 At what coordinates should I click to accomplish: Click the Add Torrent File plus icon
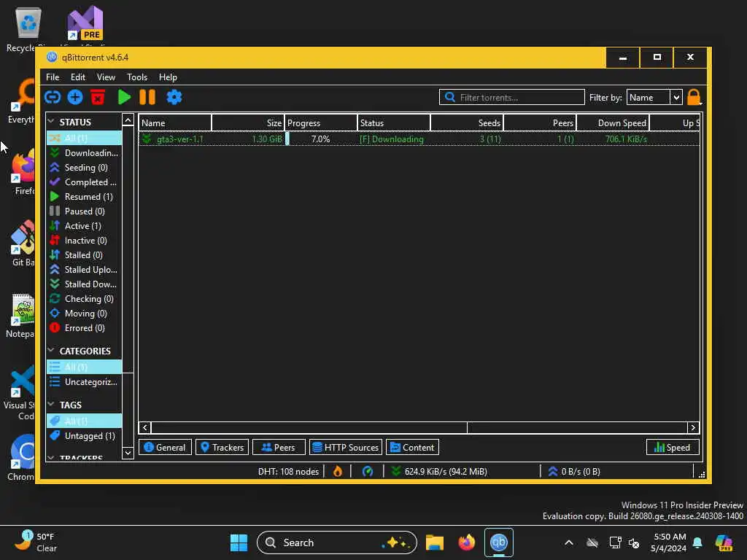pyautogui.click(x=75, y=97)
